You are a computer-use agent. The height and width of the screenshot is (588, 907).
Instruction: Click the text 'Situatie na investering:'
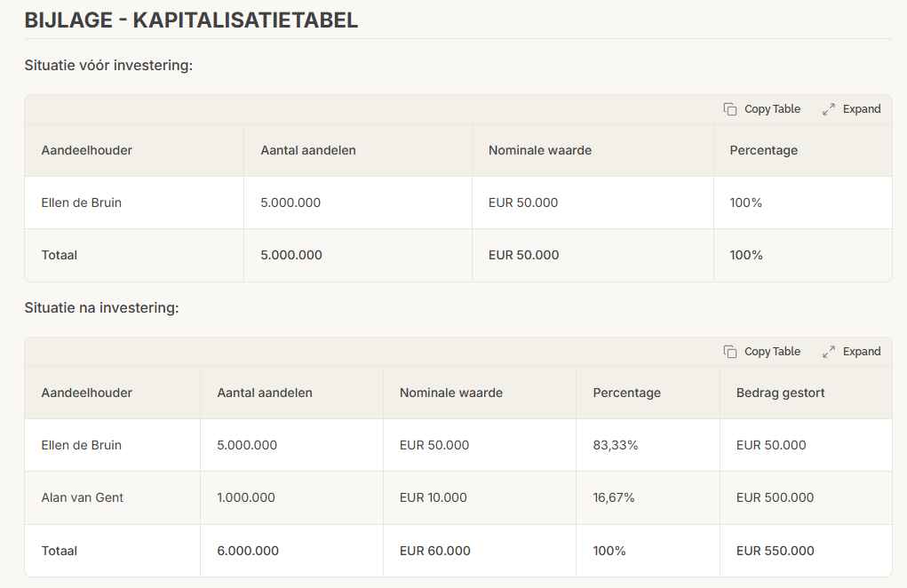[x=101, y=308]
